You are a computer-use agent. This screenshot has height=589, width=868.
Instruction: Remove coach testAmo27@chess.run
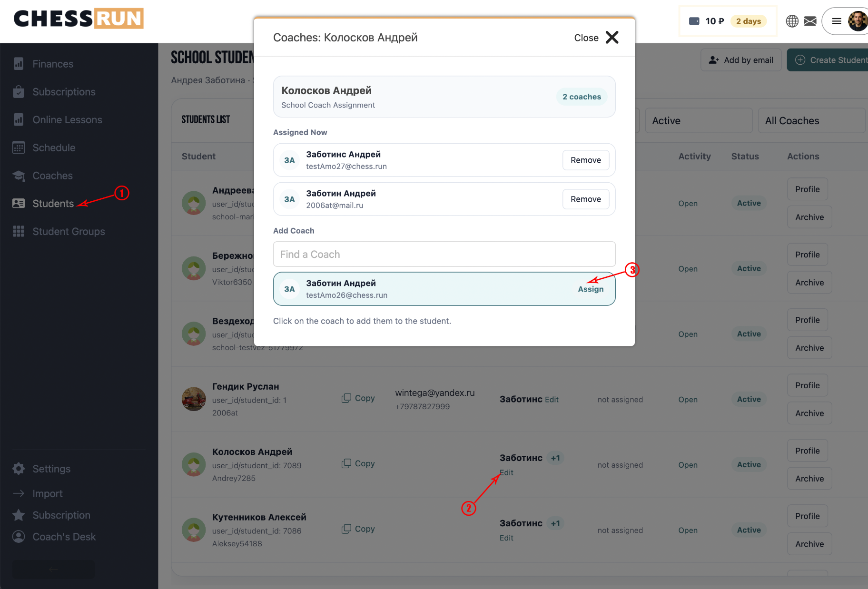(x=586, y=160)
